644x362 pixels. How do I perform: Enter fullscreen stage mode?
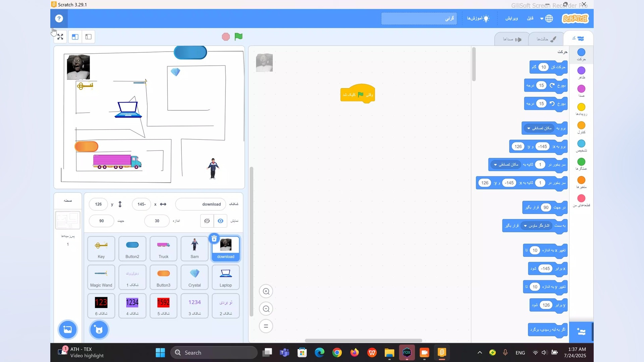click(60, 37)
